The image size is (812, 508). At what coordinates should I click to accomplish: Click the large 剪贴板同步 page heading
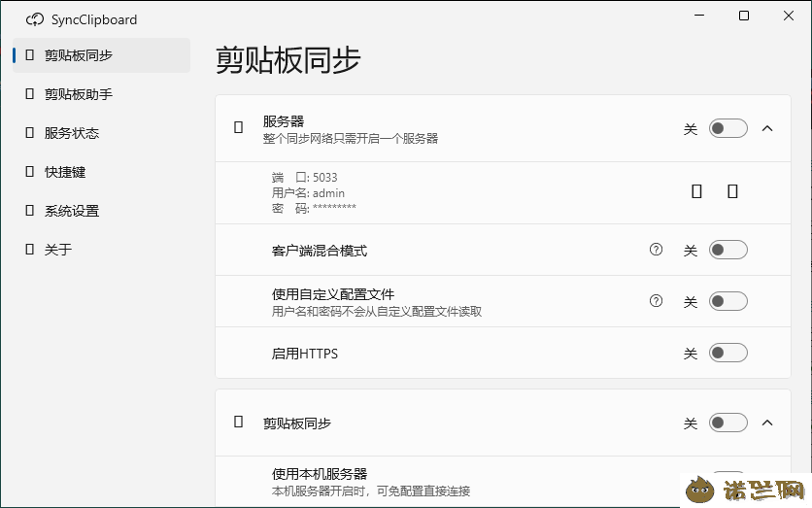click(x=288, y=60)
